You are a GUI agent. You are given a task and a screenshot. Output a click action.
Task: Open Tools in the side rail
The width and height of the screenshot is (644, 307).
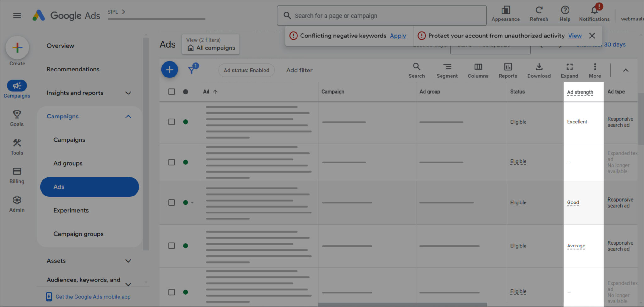(x=17, y=147)
